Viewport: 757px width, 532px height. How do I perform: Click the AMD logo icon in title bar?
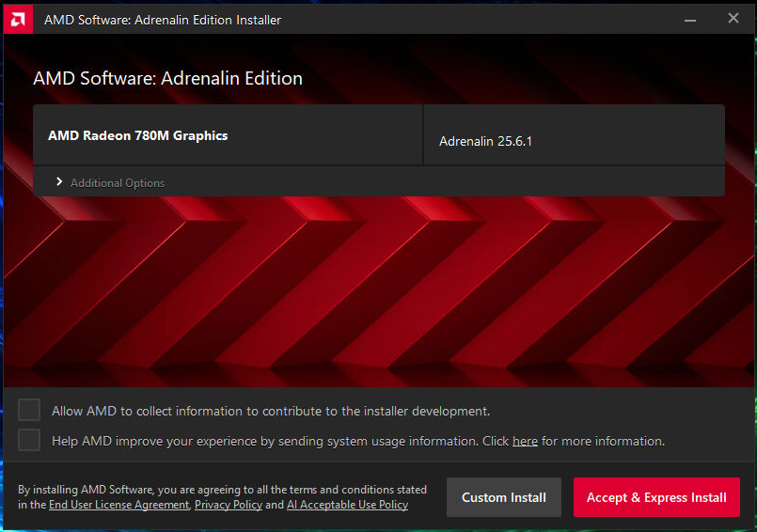(18, 20)
